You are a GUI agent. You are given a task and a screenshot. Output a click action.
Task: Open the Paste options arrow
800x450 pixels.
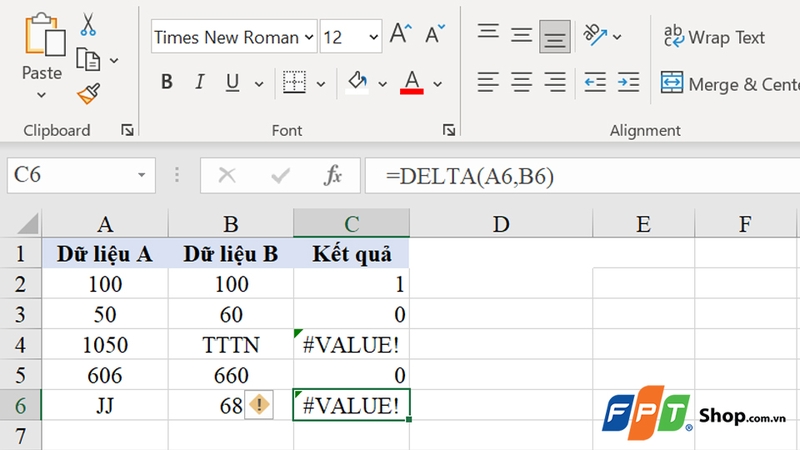tap(41, 95)
